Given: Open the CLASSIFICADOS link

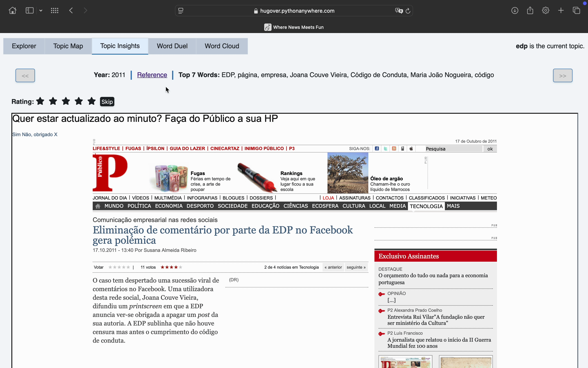Looking at the screenshot, I should tap(427, 198).
